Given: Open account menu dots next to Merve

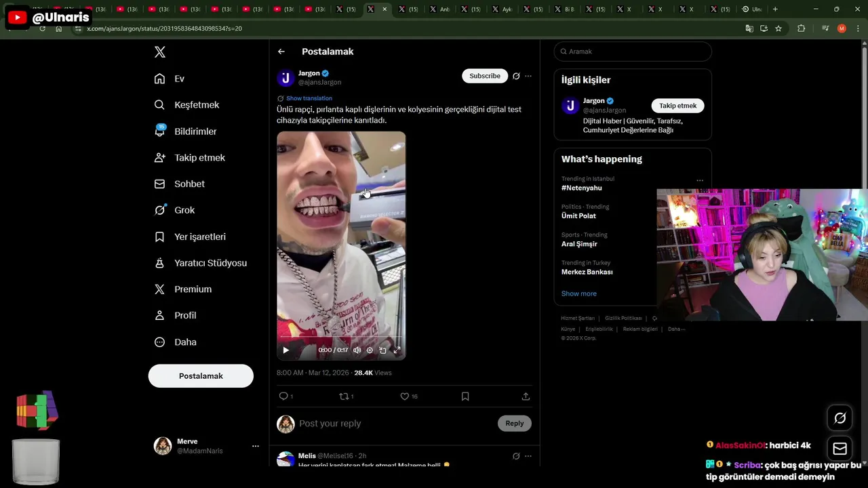Looking at the screenshot, I should pos(256,446).
